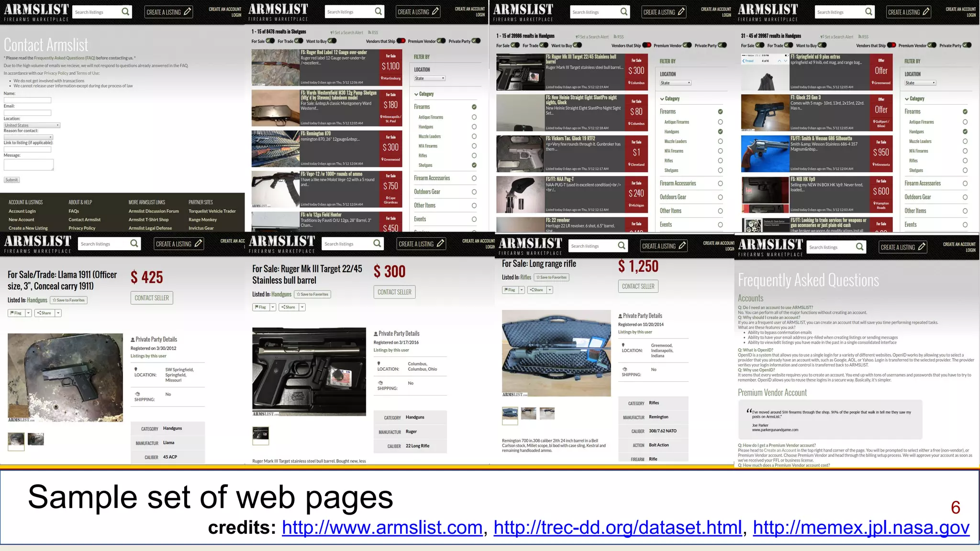Click Set a Search Alert icon on Shotguns page
Screen dimensions: 980x551
332,33
